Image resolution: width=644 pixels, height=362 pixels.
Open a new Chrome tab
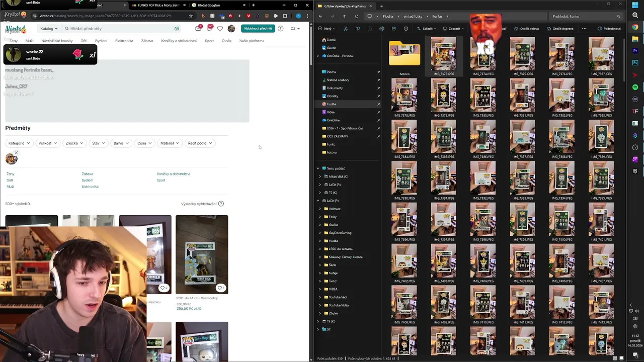click(253, 5)
